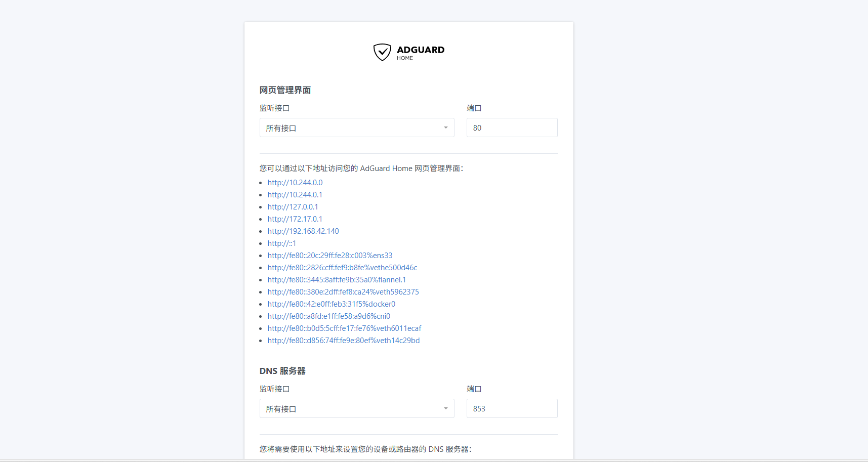Open the fe80 link ending in veth5962375
The height and width of the screenshot is (462, 868).
coord(343,292)
